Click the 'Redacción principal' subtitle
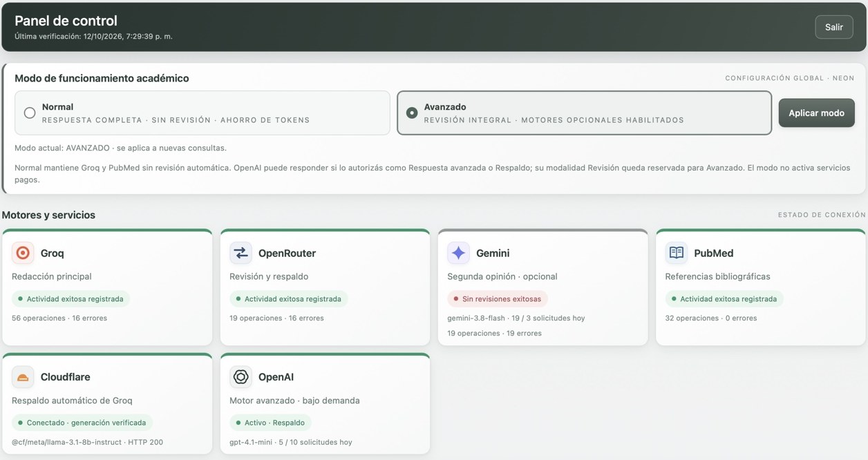Screen dimensions: 868x460 click(52, 277)
